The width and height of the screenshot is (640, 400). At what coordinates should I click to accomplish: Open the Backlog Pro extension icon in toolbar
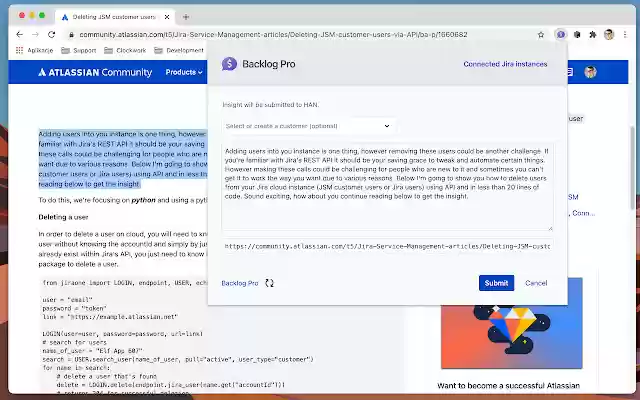[x=561, y=35]
